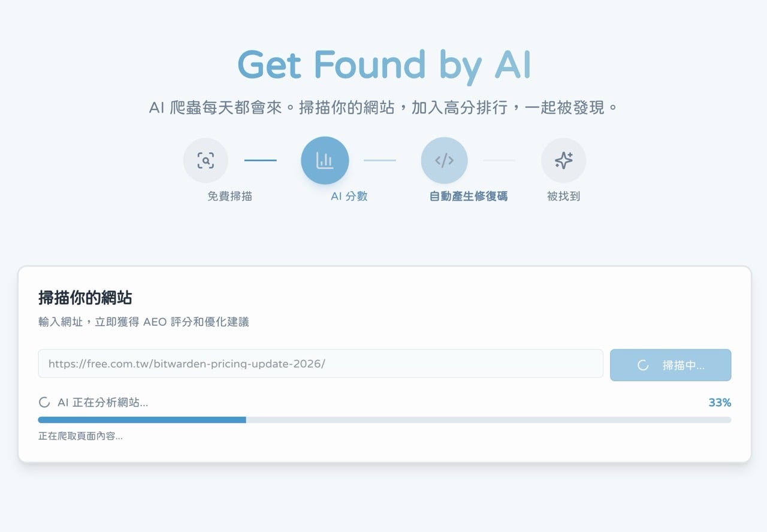Click the AI 正在分析網站 status message

pyautogui.click(x=102, y=403)
